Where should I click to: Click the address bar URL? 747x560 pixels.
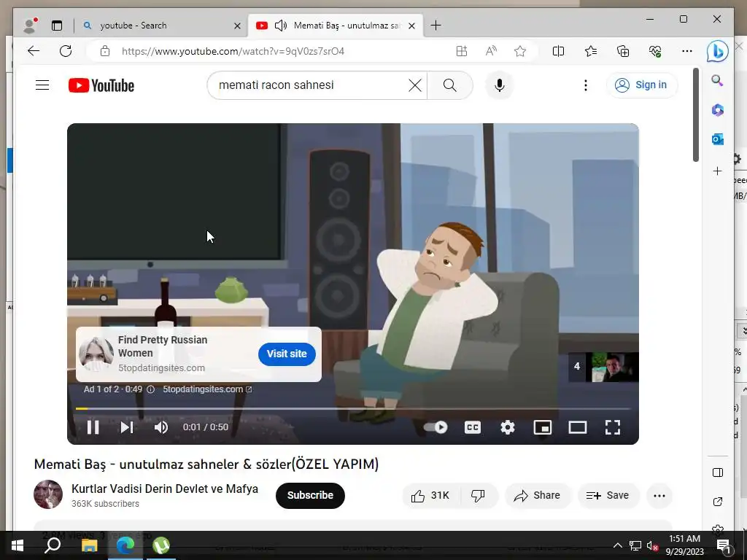(233, 51)
